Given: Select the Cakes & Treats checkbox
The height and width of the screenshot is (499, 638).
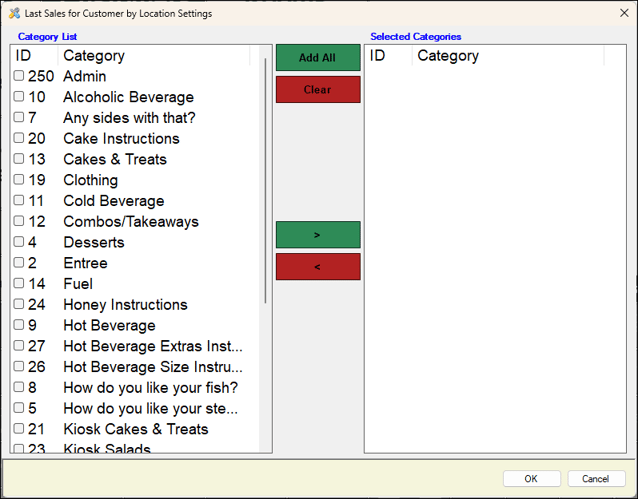Looking at the screenshot, I should pyautogui.click(x=19, y=159).
